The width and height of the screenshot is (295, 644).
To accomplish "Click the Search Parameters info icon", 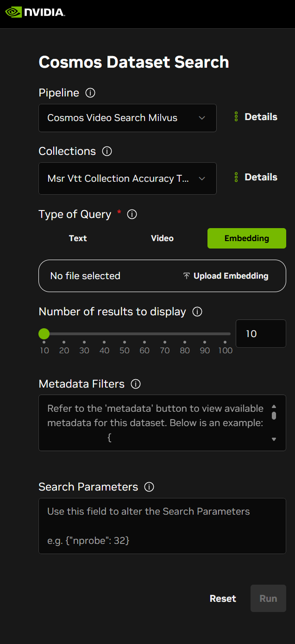I will click(149, 487).
